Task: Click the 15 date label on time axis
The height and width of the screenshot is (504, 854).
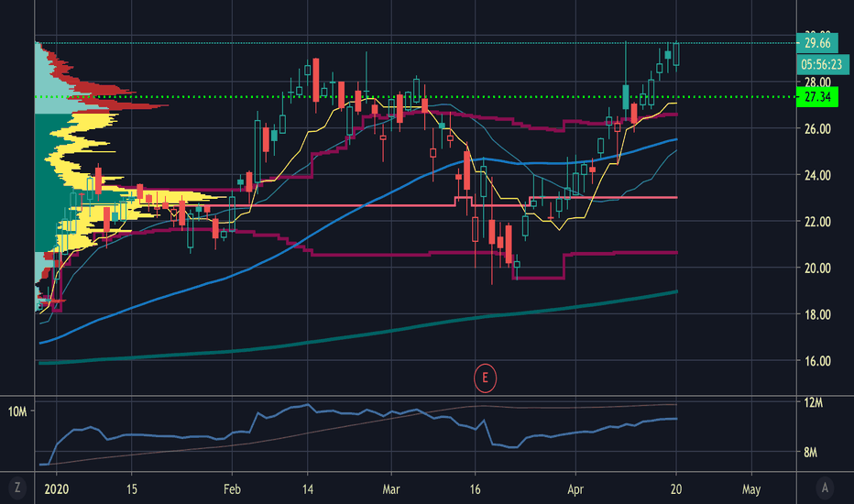Action: [x=131, y=489]
